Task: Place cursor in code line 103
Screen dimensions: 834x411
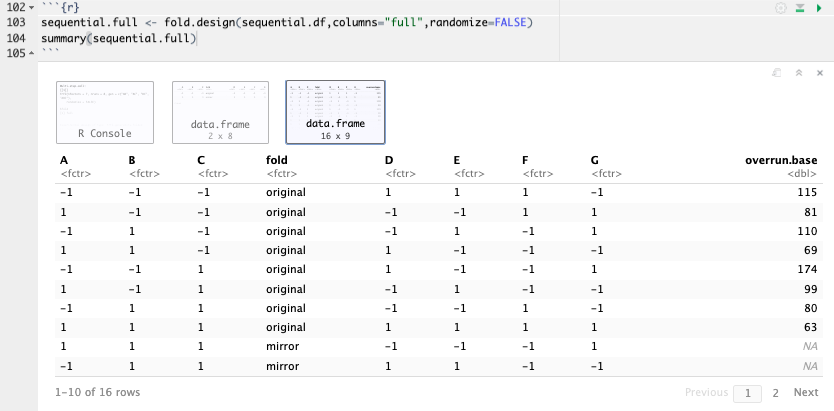Action: [287, 23]
